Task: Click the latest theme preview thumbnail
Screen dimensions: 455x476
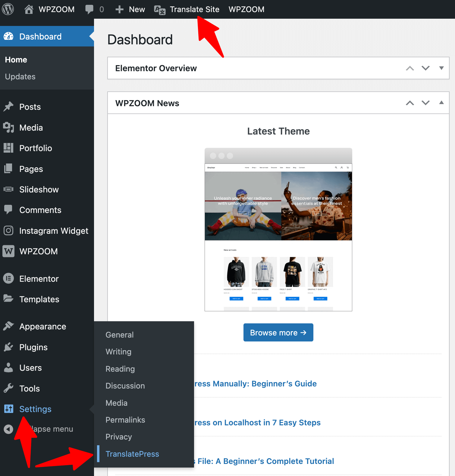Action: click(278, 230)
